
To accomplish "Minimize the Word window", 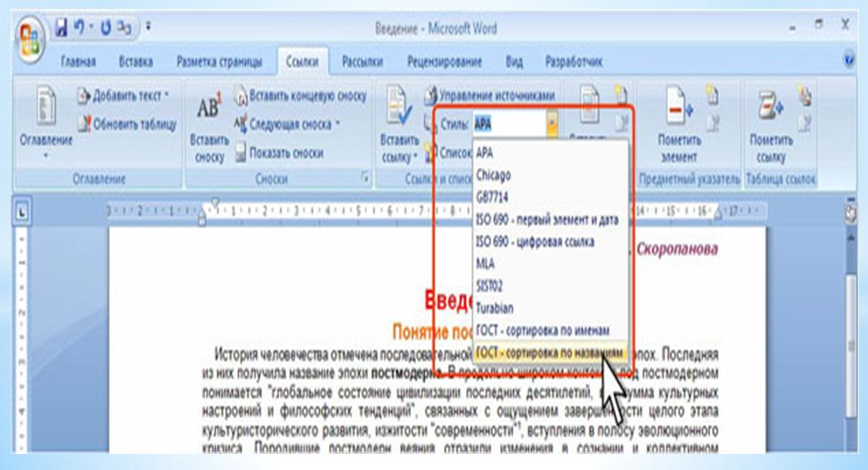I will click(793, 27).
